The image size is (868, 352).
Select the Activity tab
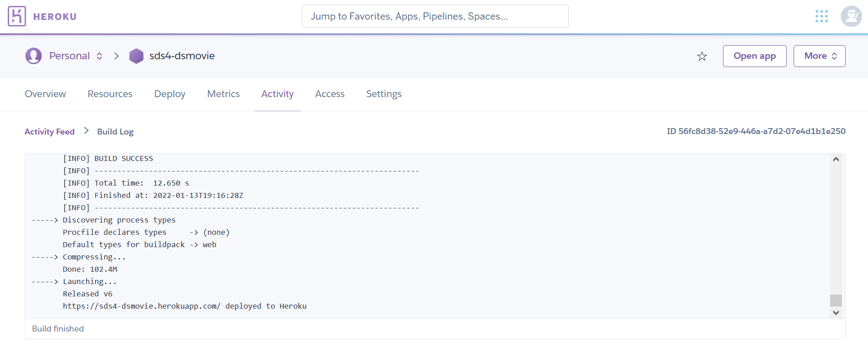coord(277,94)
